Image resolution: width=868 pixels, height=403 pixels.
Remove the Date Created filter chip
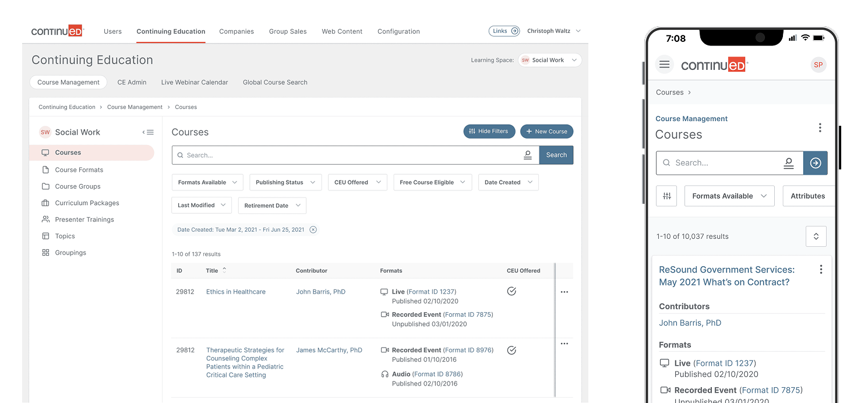click(313, 229)
